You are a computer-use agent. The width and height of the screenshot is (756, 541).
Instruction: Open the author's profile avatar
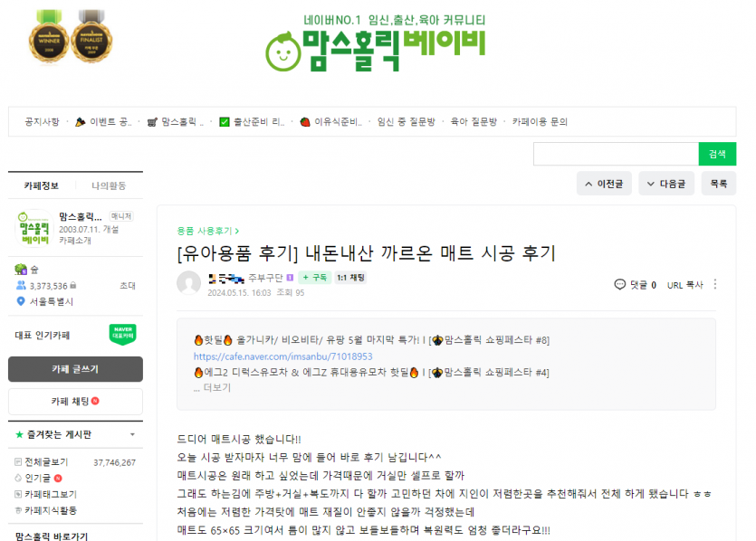tap(189, 283)
